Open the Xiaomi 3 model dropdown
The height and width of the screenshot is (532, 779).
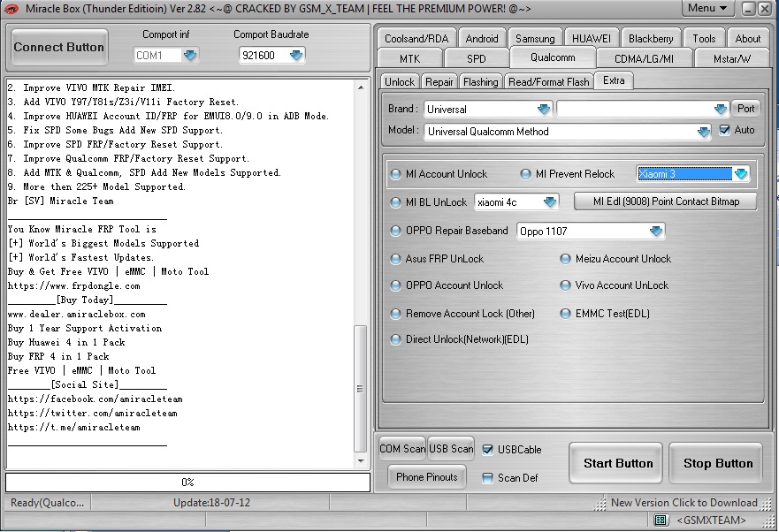coord(740,174)
